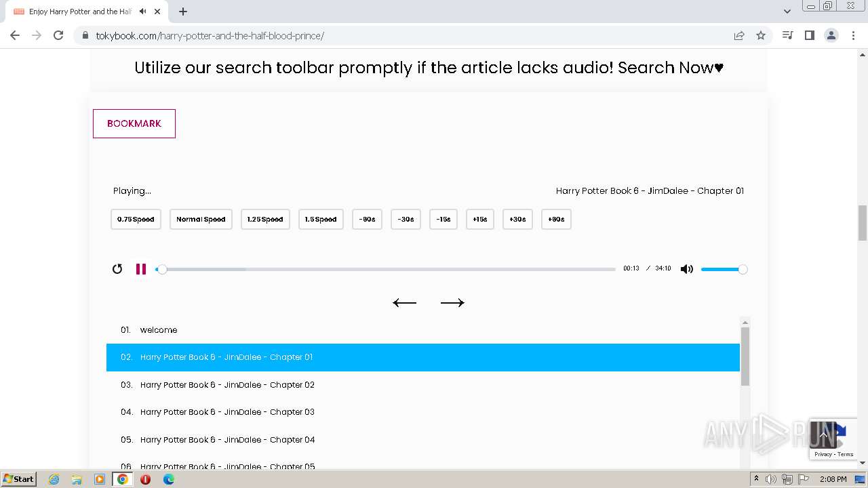Play Chapter 04 from the playlist

click(423, 440)
